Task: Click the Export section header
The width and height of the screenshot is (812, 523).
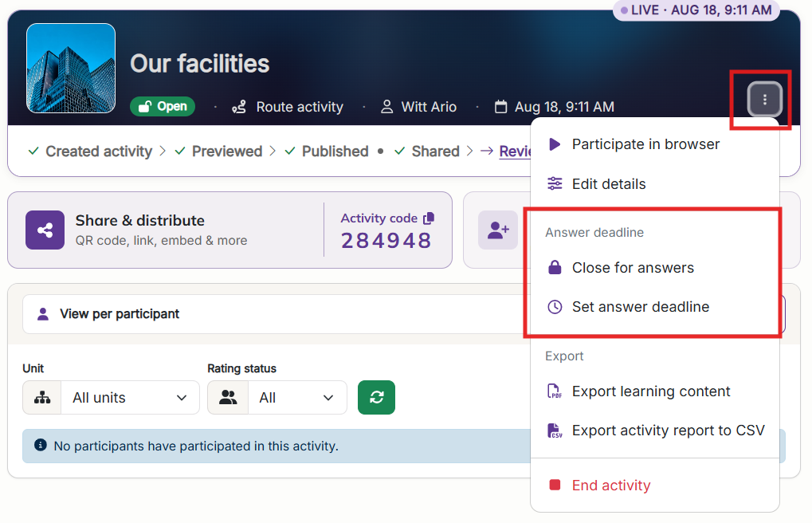Action: coord(564,356)
